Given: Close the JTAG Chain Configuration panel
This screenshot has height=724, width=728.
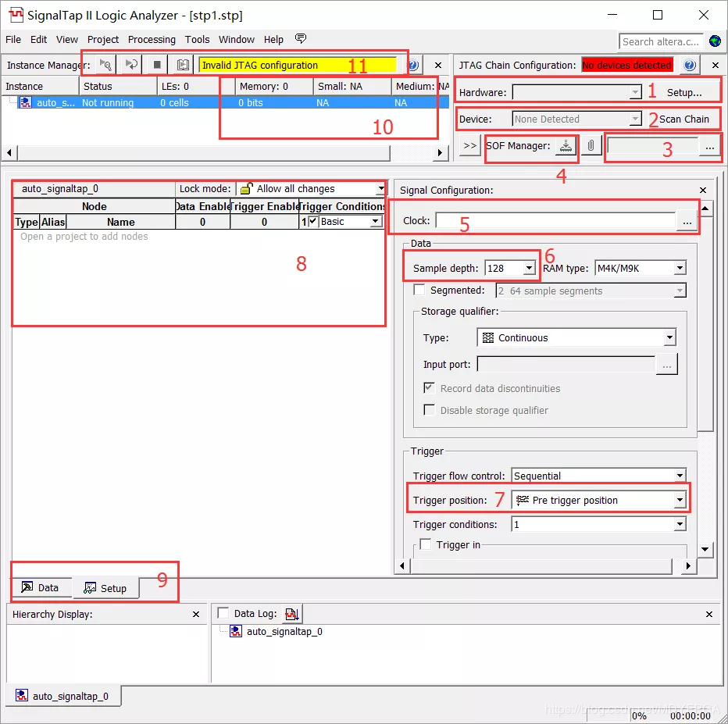Looking at the screenshot, I should tap(716, 65).
